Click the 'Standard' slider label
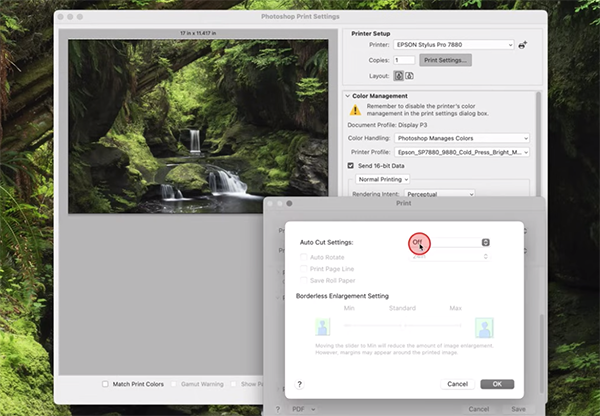The height and width of the screenshot is (416, 600). [402, 308]
